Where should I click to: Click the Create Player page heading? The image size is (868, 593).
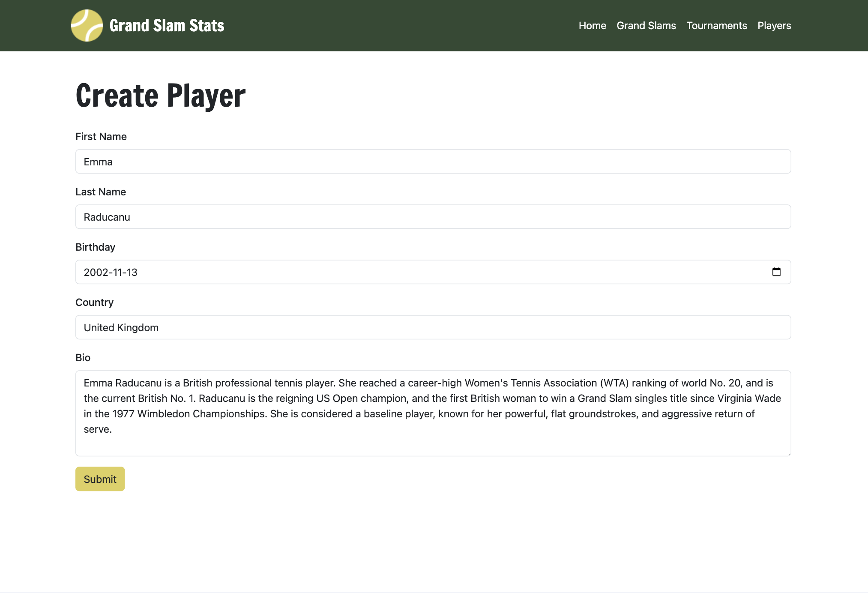[160, 96]
